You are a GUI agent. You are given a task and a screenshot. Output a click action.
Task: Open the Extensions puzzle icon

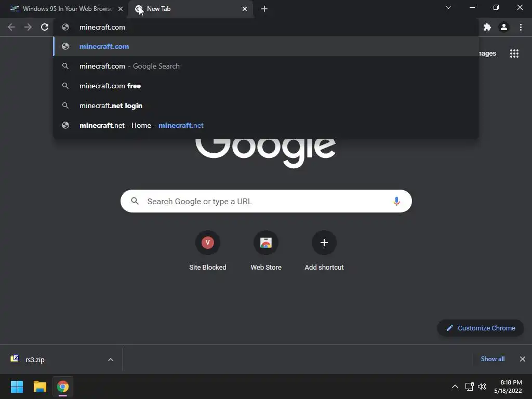(487, 27)
